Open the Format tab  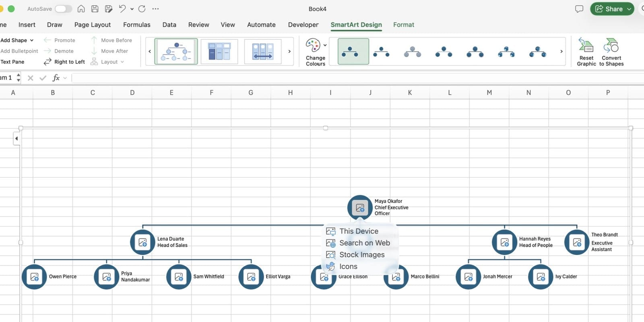coord(404,25)
